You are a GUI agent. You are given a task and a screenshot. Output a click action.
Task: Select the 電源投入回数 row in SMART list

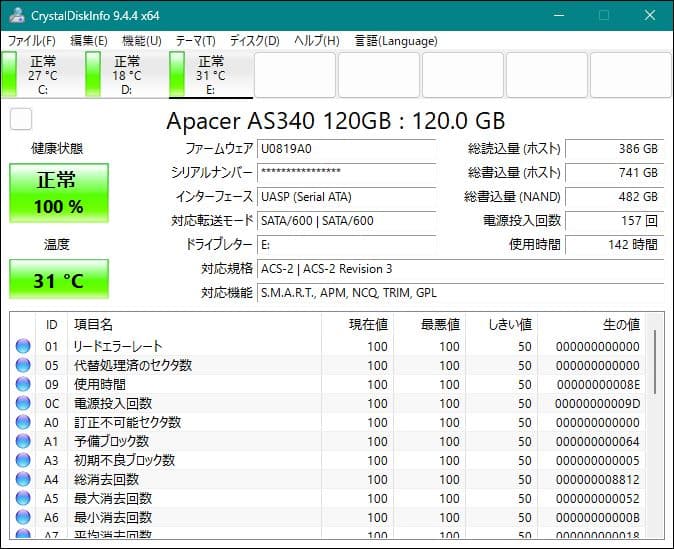coord(328,403)
